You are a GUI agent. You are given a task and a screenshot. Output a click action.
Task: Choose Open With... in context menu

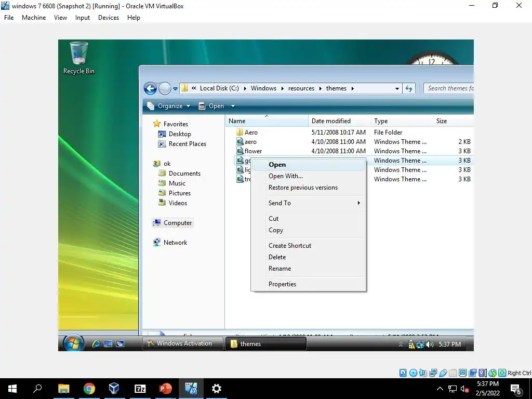[x=308, y=176]
